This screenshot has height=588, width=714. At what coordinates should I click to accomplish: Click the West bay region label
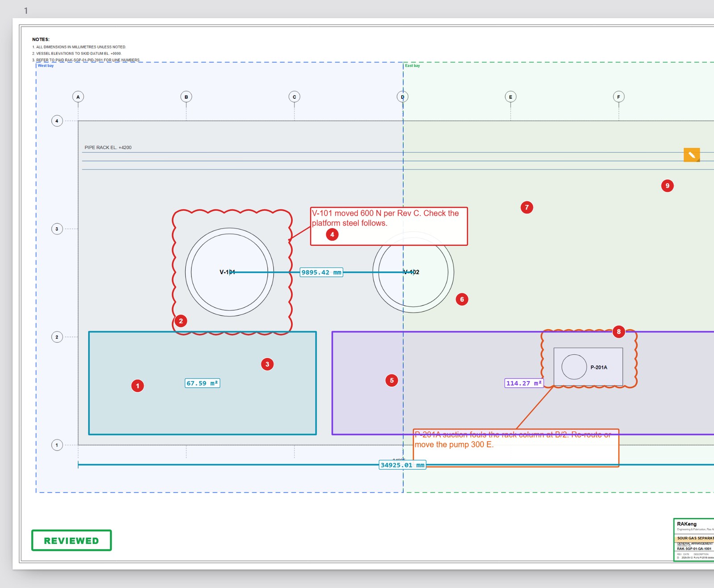pos(46,66)
